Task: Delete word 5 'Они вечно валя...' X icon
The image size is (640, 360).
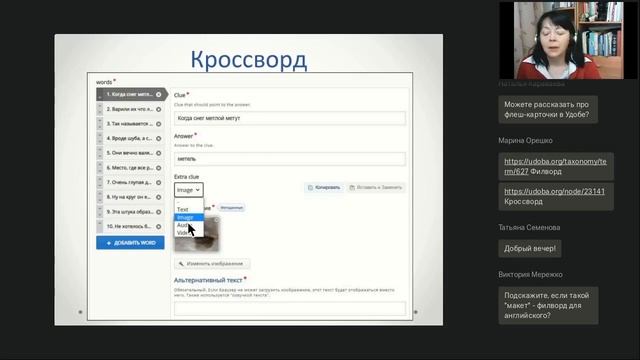Action: [x=158, y=153]
